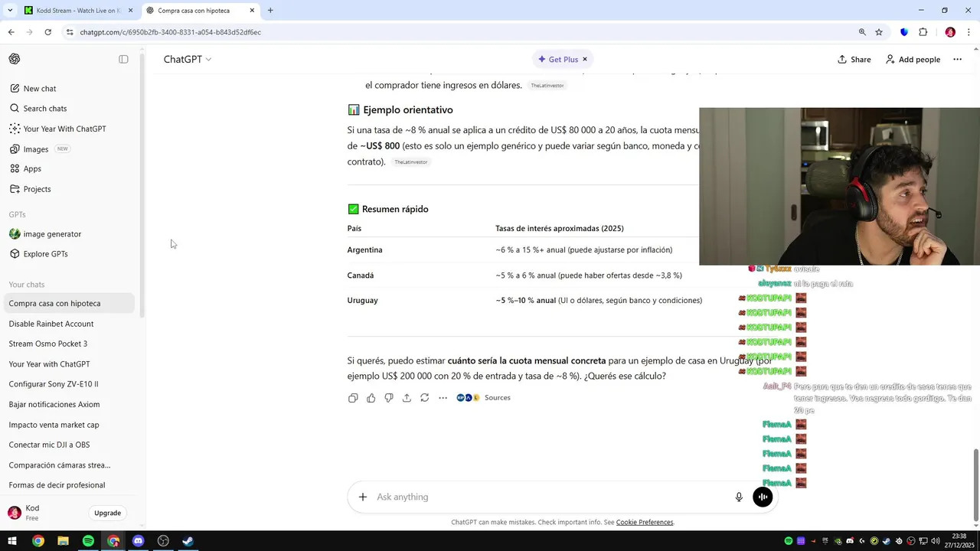This screenshot has height=551, width=980.
Task: Click the share response icon
Action: pos(407,398)
